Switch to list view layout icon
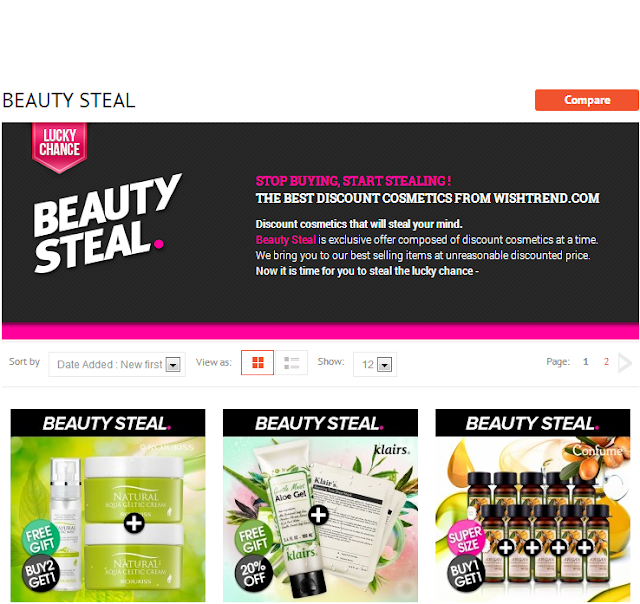The image size is (640, 604). pos(291,362)
